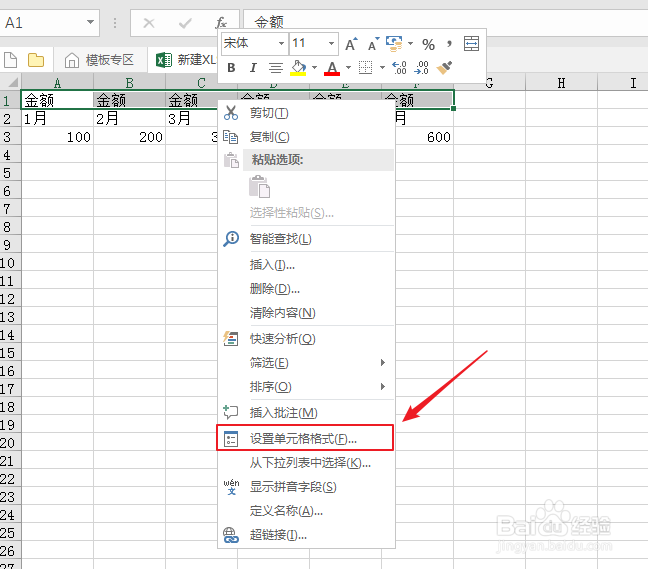Click decrease decimal icon
648x569 pixels.
pos(422,67)
